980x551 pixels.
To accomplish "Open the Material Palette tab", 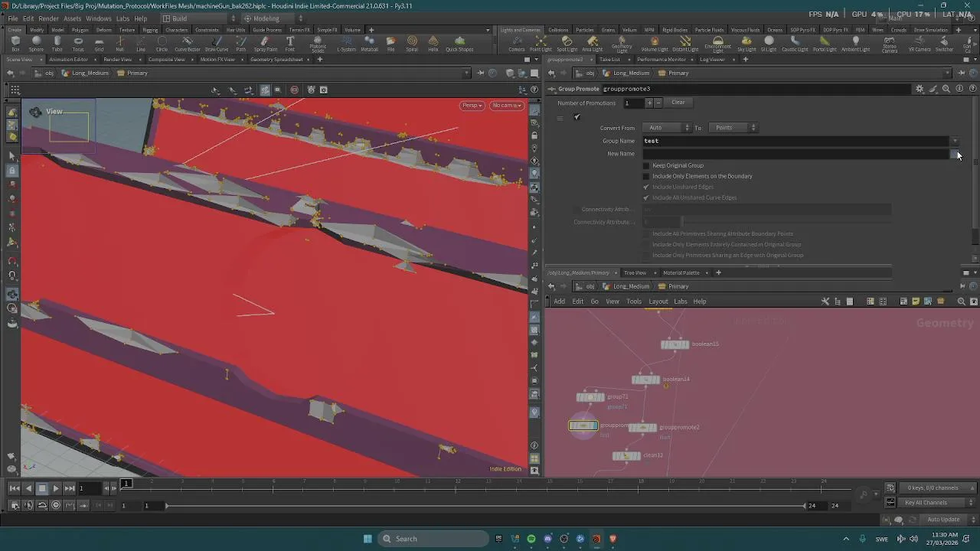I will 681,272.
